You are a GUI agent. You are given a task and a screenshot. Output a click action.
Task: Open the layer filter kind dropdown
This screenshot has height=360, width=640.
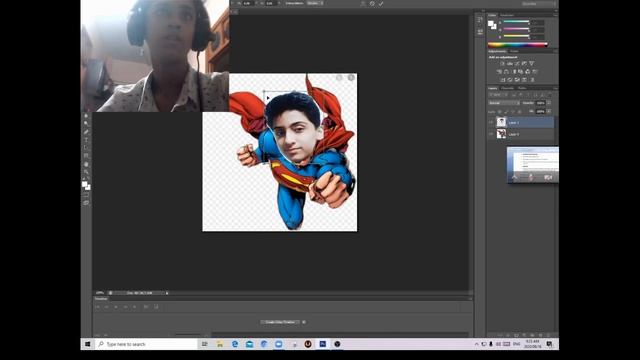tap(498, 95)
